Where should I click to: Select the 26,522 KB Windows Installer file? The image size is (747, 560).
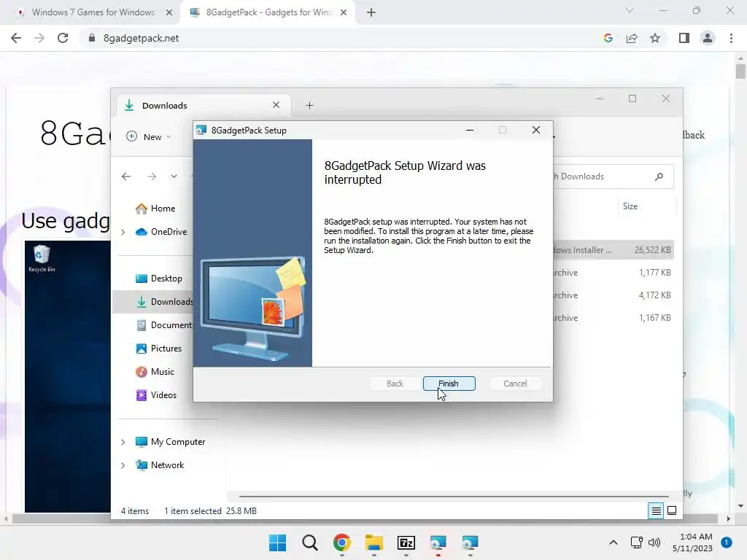614,250
